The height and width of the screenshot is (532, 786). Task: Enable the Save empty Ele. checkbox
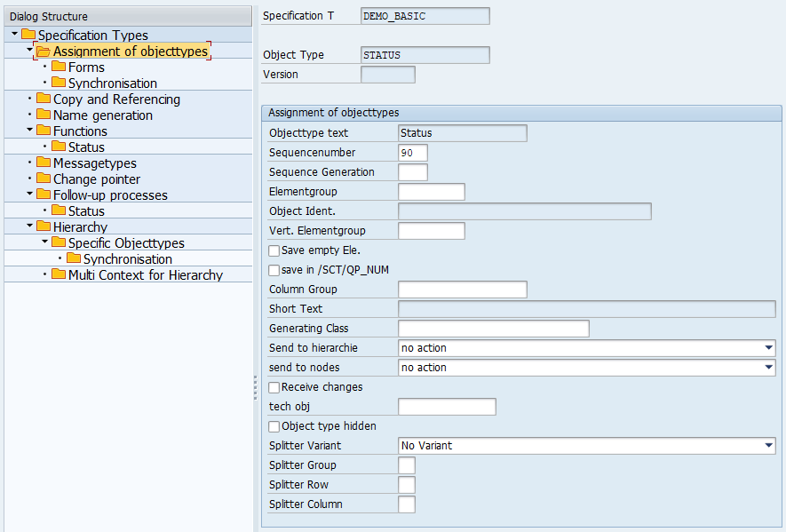(274, 250)
